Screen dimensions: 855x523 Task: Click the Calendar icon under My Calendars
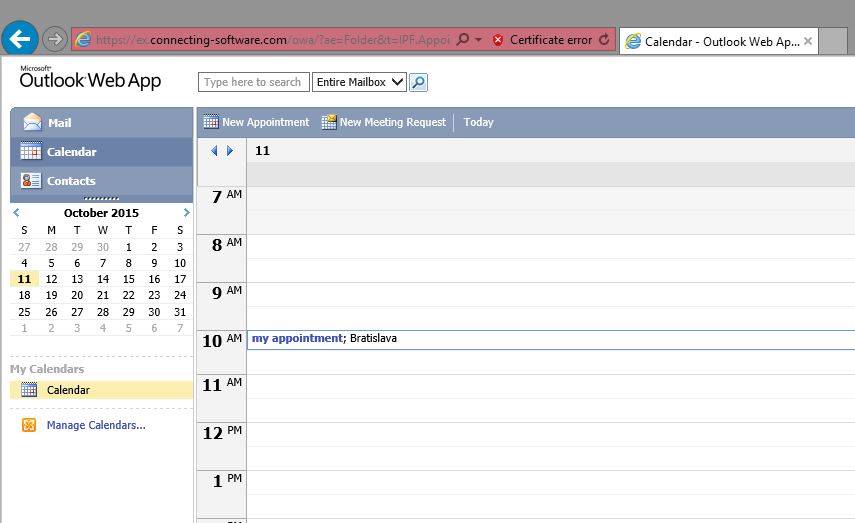[29, 389]
